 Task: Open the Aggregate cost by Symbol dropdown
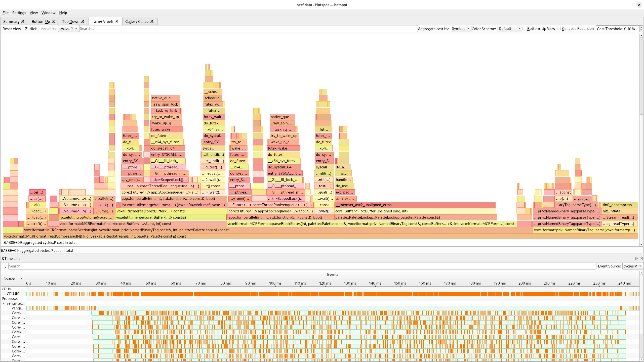[x=461, y=29]
